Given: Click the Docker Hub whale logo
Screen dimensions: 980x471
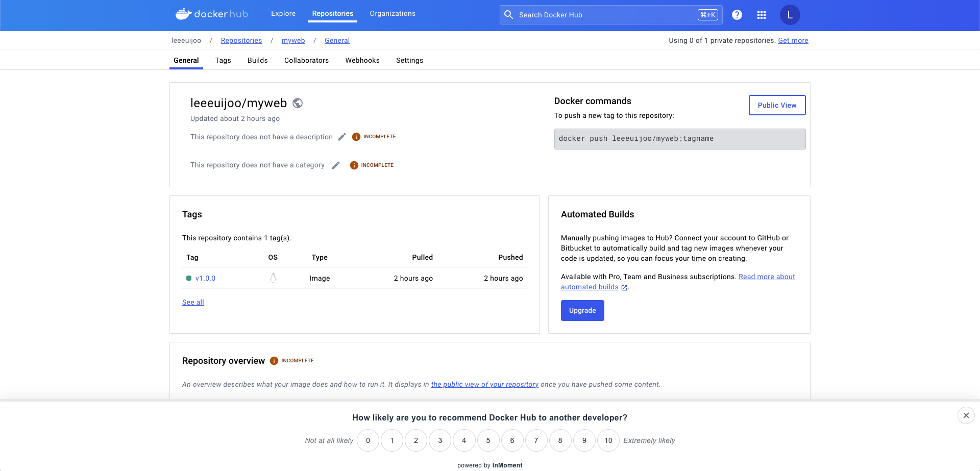Looking at the screenshot, I should coord(212,14).
